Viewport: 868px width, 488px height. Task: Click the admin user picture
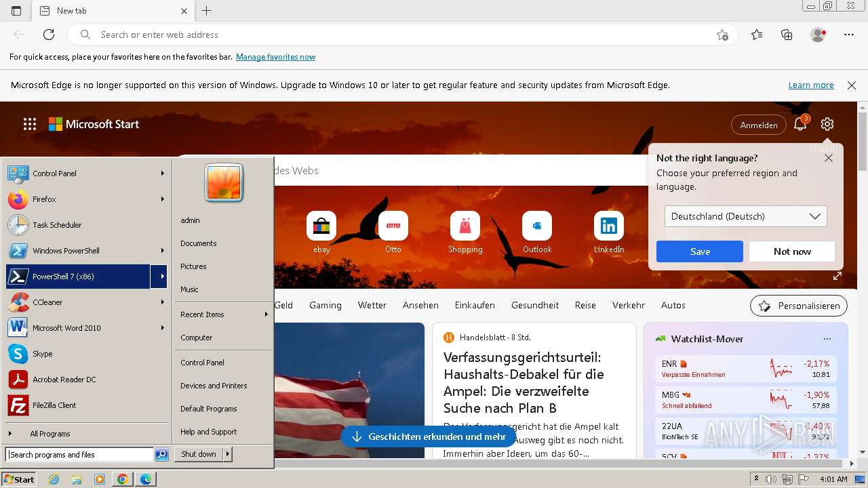224,182
